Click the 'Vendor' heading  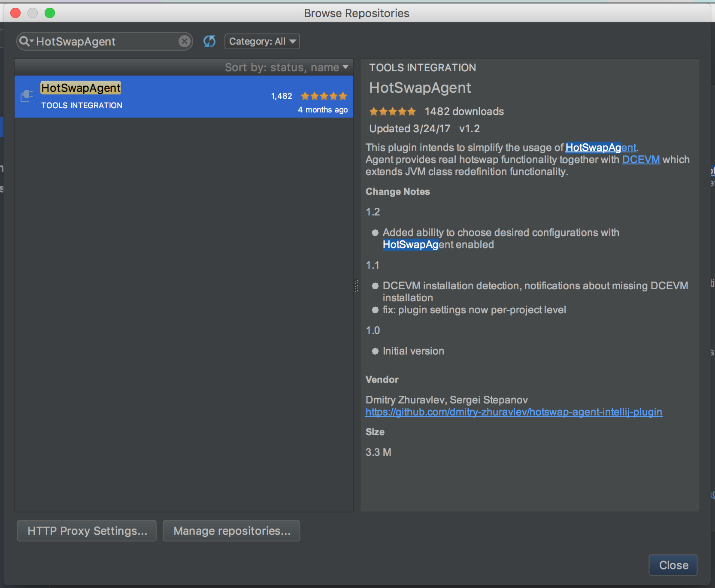[x=382, y=379]
